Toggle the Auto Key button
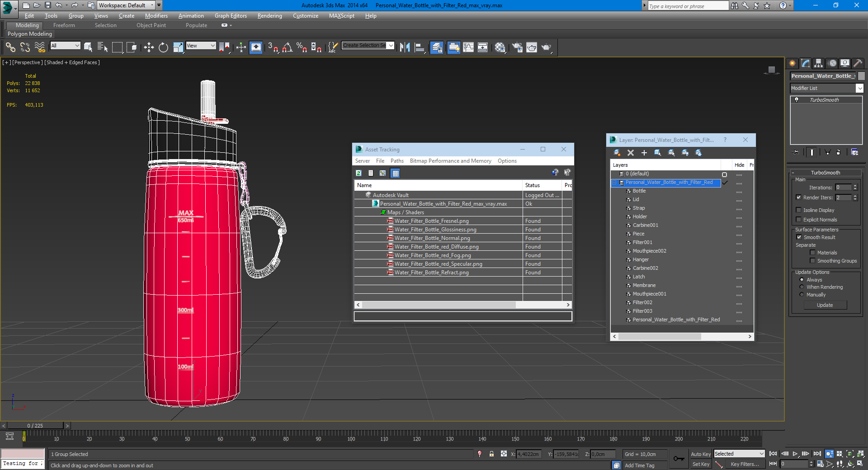This screenshot has height=470, width=868. (701, 454)
